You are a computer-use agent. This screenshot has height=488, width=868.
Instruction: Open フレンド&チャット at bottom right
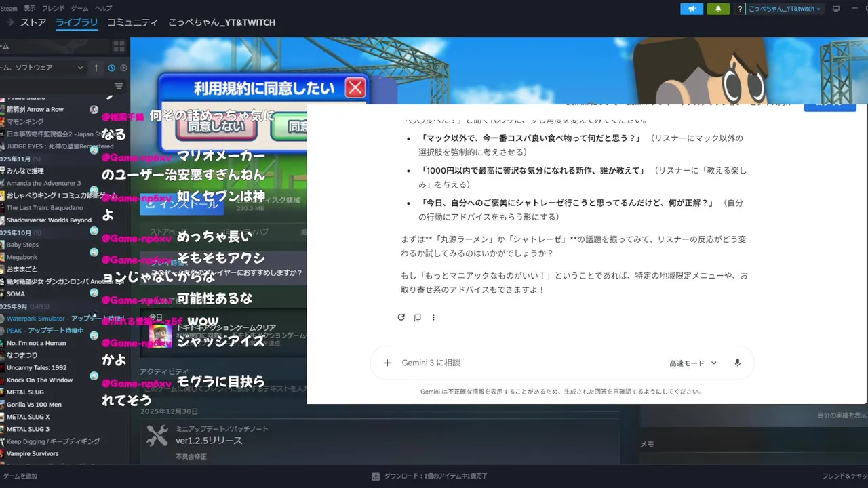(x=844, y=476)
